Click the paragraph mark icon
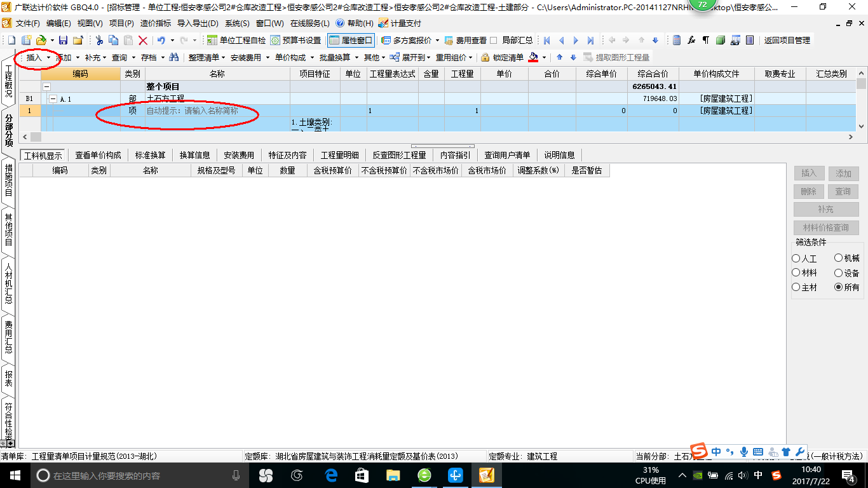The height and width of the screenshot is (488, 868). [x=706, y=40]
